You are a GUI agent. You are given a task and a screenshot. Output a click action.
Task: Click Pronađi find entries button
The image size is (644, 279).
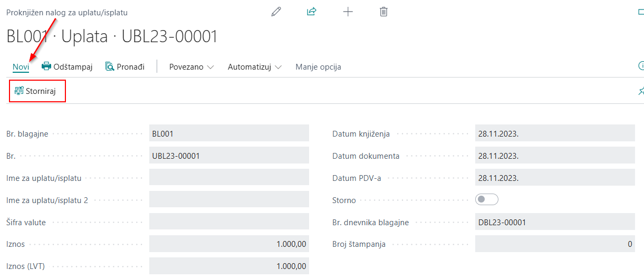point(125,66)
